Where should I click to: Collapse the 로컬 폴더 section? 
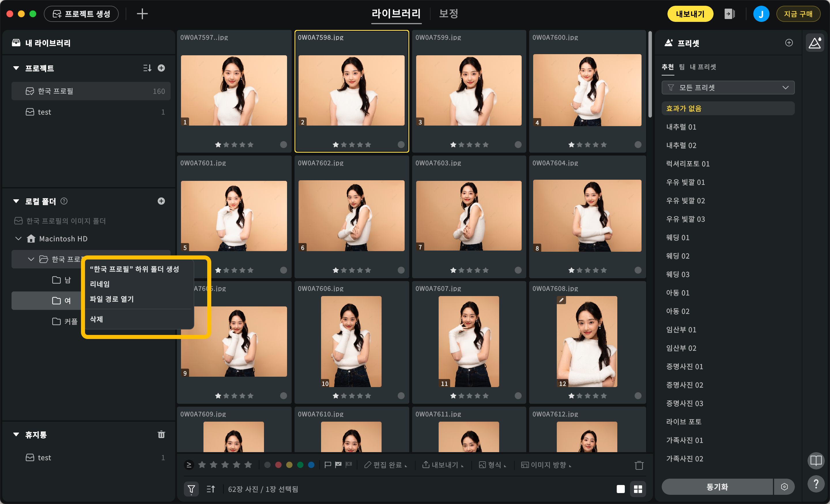coord(16,201)
